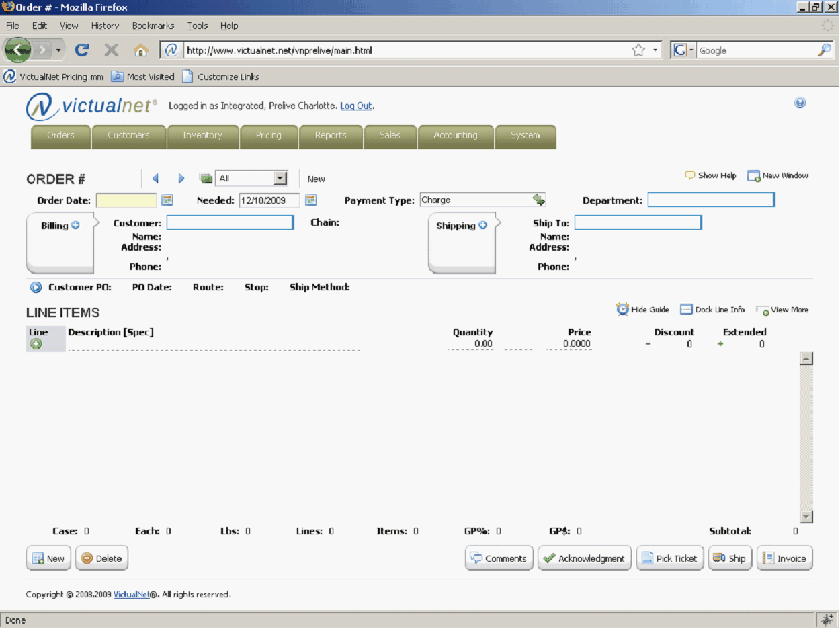Expand Customer PO details arrow
Viewport: 840px width, 629px height.
[36, 288]
